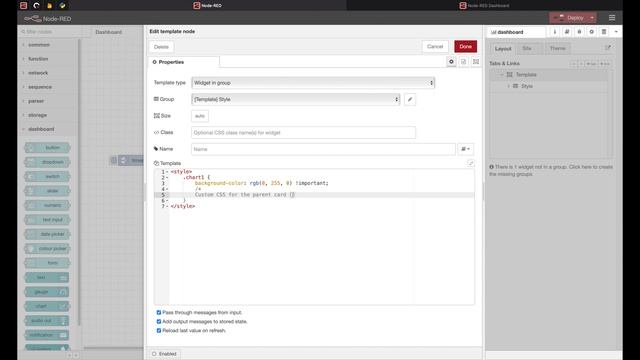Switch to the Layout tab
Image resolution: width=640 pixels, height=360 pixels.
(503, 49)
